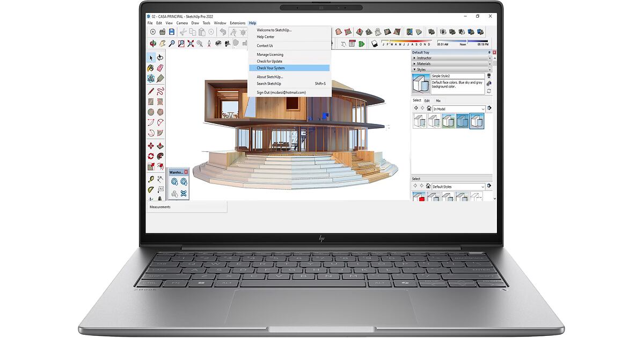Click the Orbit tool icon
Screen dimensions: 644x338
(153, 43)
